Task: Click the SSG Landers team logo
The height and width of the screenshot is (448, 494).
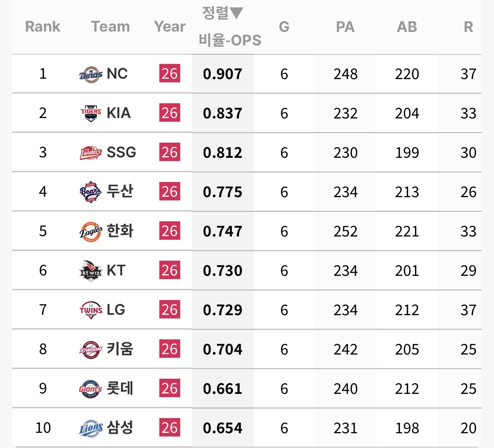Action: tap(91, 152)
